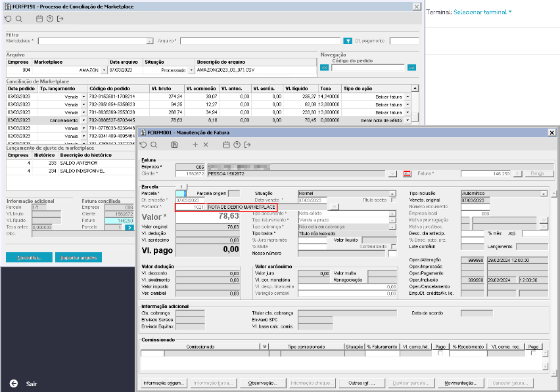The image size is (560, 392).
Task: Toggle the Título aceito checkbox
Action: 394,200
